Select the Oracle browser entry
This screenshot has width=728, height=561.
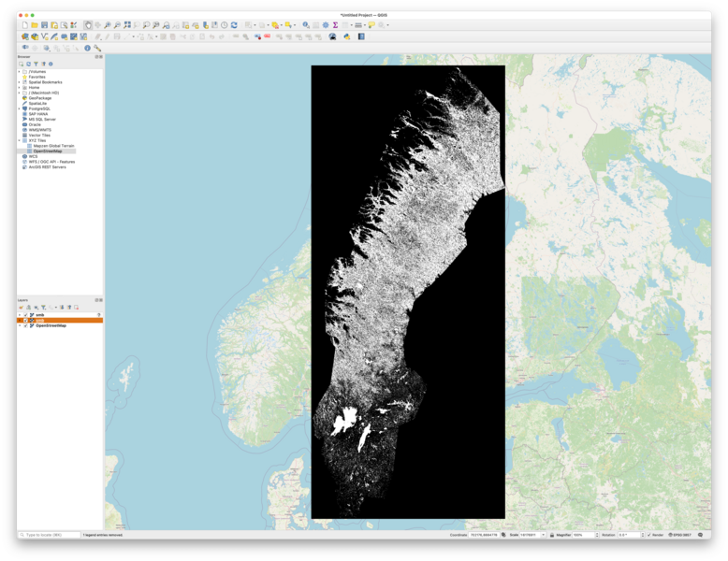tap(35, 124)
